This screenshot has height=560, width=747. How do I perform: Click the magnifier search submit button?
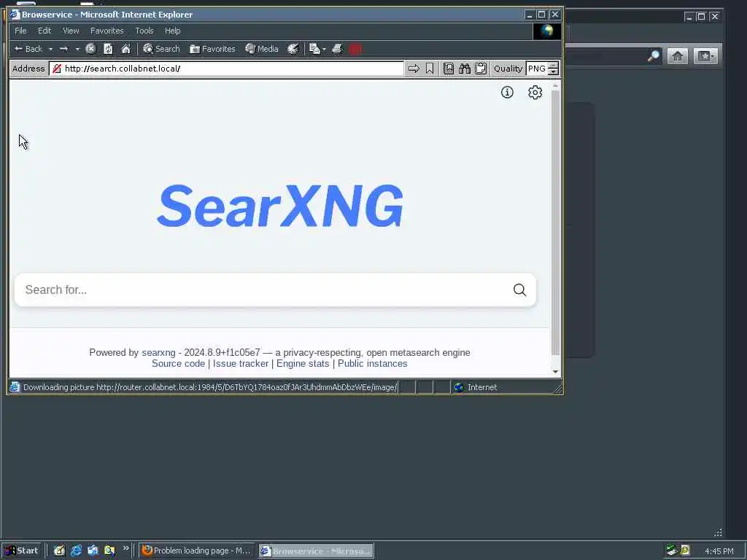pyautogui.click(x=519, y=290)
